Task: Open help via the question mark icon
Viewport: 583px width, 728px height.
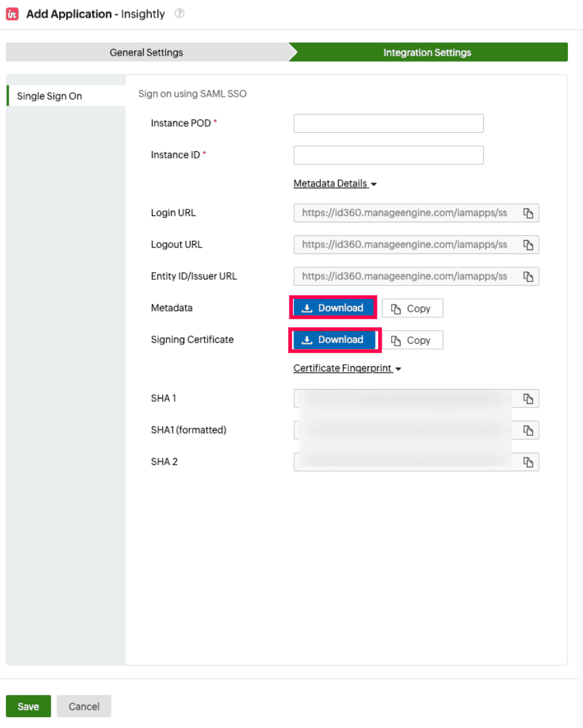Action: [x=178, y=14]
